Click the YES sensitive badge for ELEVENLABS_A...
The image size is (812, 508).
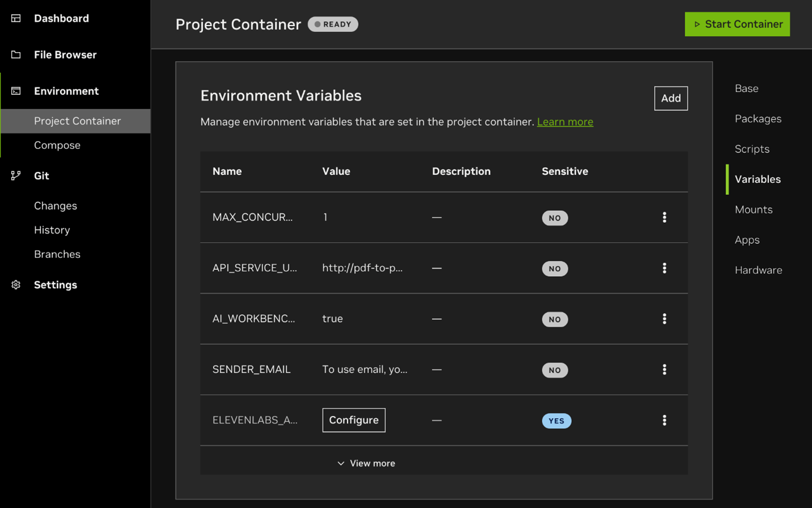556,420
